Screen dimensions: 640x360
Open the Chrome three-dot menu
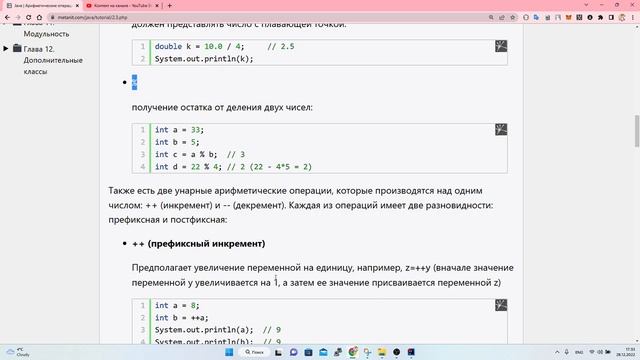click(633, 18)
